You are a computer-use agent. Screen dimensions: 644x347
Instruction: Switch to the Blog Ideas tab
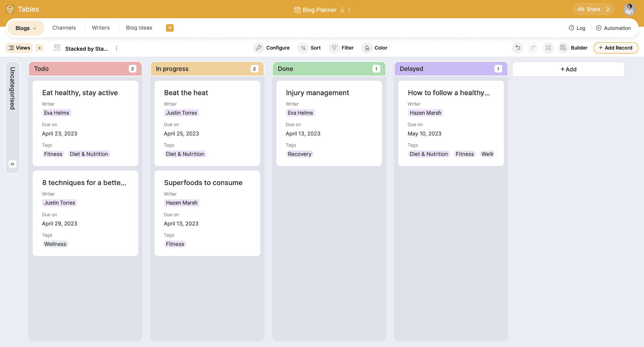[139, 28]
